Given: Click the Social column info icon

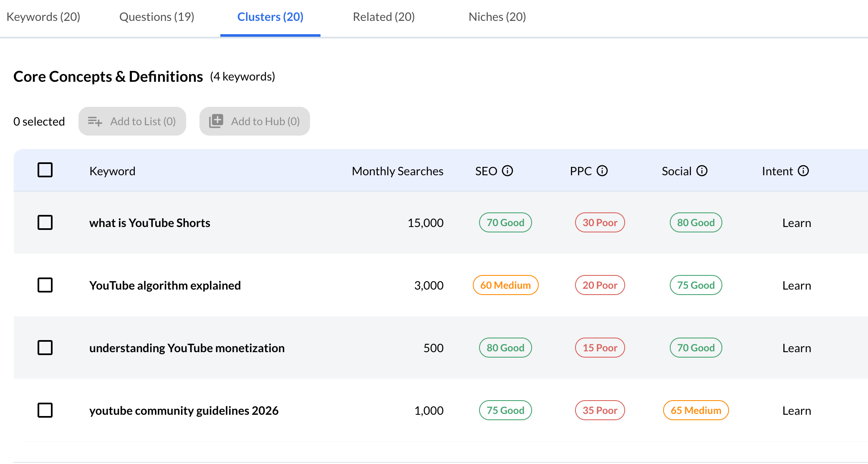Looking at the screenshot, I should [x=702, y=171].
